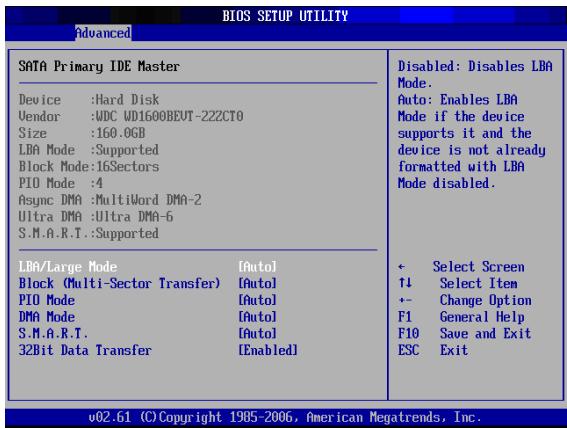Open the Advanced tab
The width and height of the screenshot is (567, 428).
click(x=103, y=33)
